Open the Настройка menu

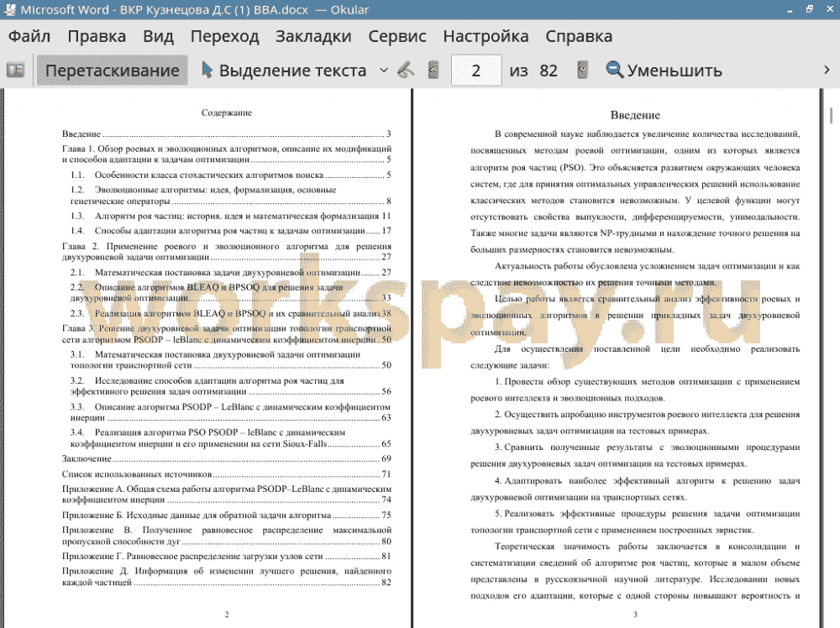(x=486, y=36)
